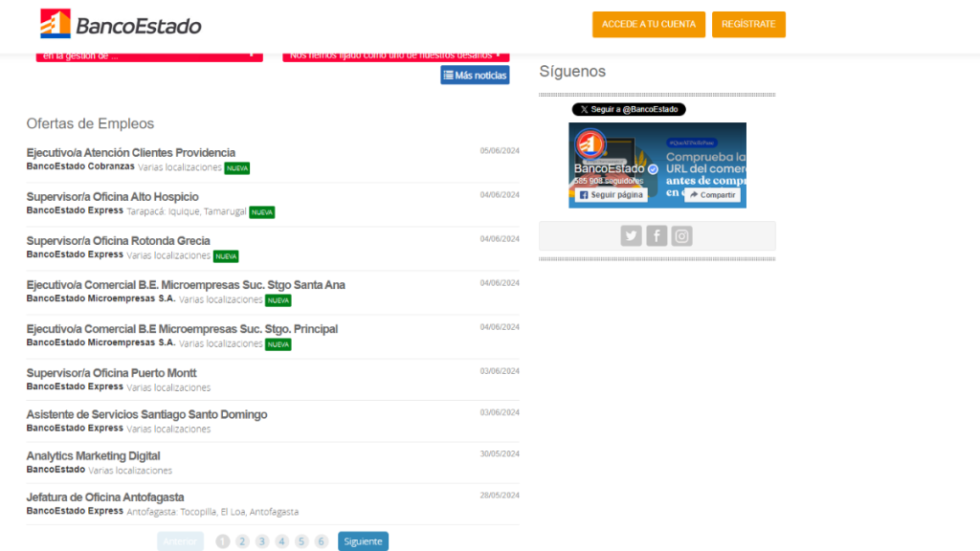This screenshot has height=551, width=980.
Task: Click the BancoEstado logo
Action: pos(121,24)
